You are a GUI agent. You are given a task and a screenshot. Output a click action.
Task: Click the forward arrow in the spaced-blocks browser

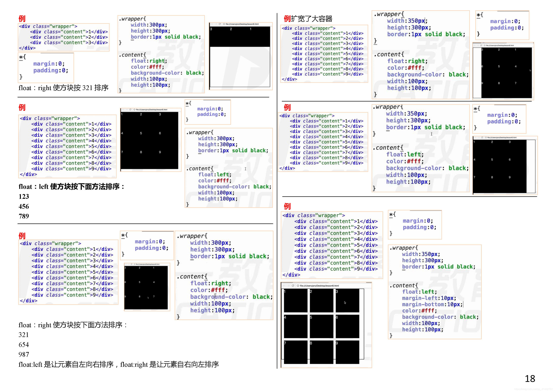coord(289,286)
